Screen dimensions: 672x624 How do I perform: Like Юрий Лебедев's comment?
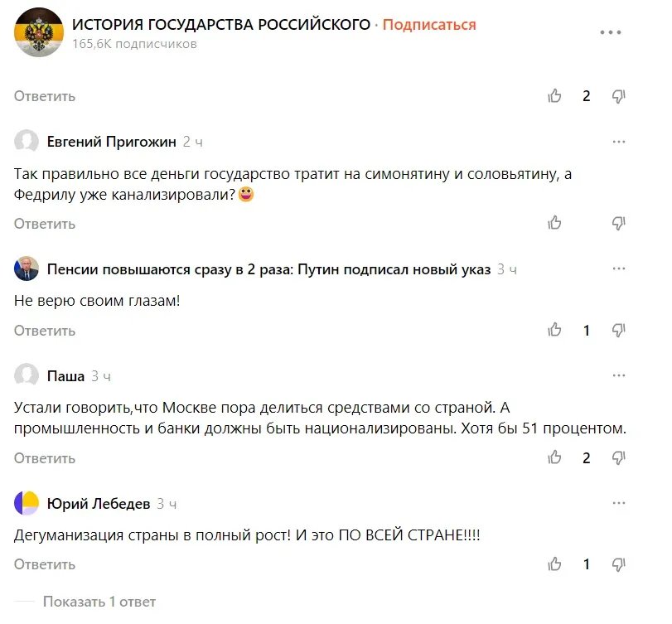[x=555, y=564]
